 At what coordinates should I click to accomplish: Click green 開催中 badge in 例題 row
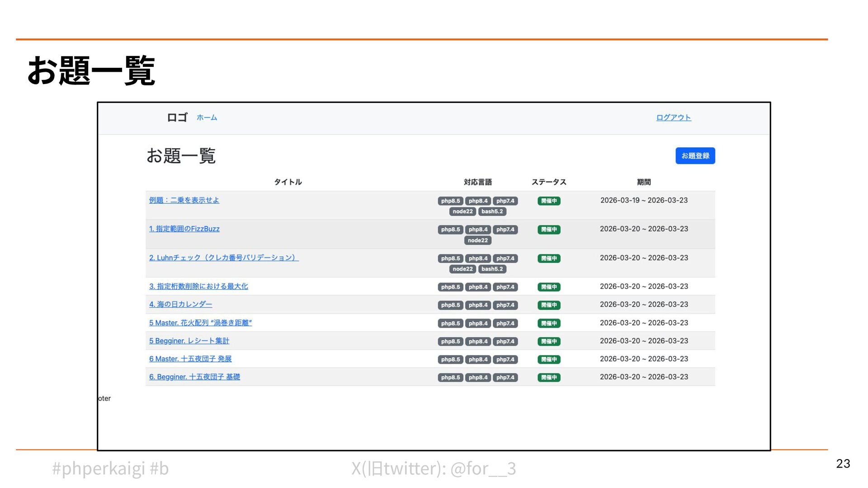click(x=549, y=201)
